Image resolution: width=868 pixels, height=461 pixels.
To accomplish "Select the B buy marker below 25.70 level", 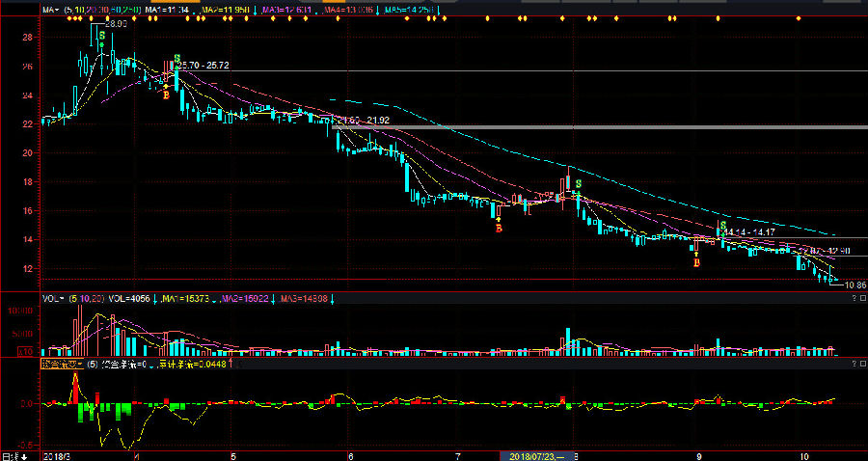I will (x=166, y=95).
